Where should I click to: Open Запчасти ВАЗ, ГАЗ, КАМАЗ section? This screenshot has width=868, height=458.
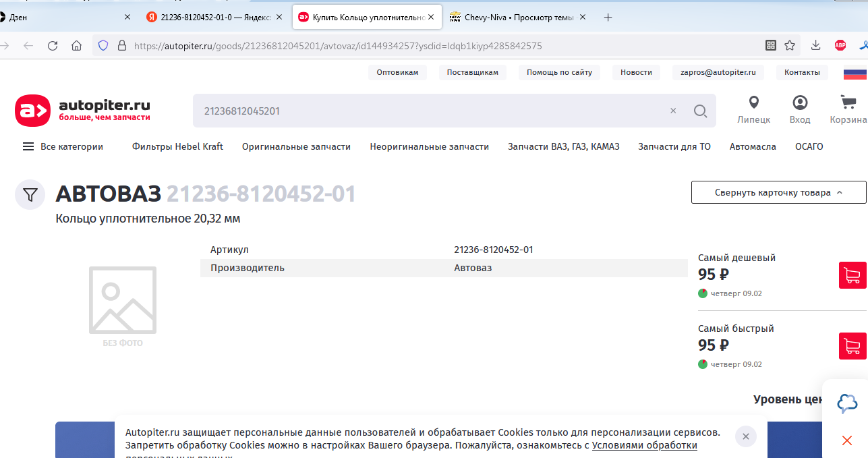[564, 146]
